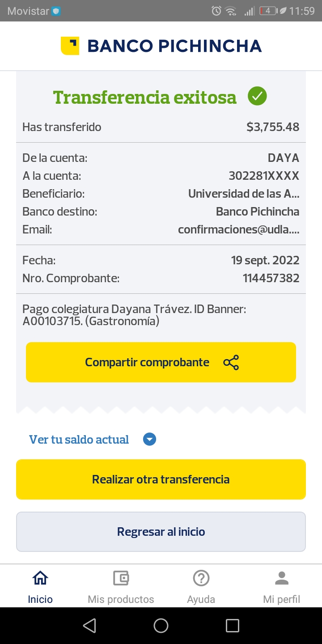Show Ver tu saldo actual
Viewport: 322px width, 644px height.
click(79, 440)
